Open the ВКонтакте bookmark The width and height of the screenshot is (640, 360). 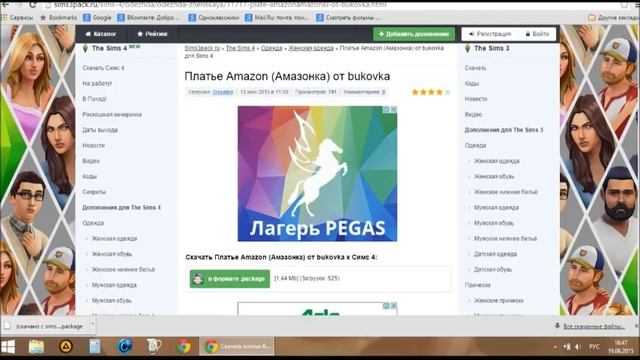(x=149, y=18)
